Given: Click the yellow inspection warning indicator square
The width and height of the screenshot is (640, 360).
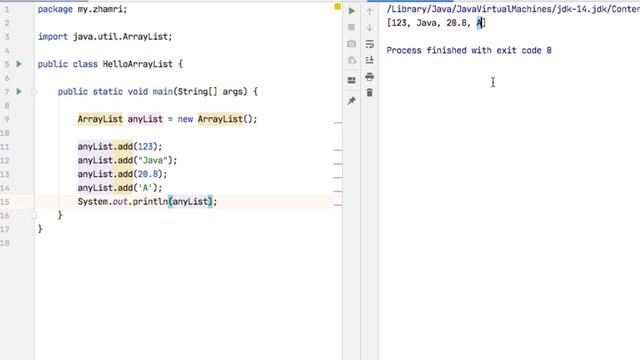Looking at the screenshot, I should pyautogui.click(x=338, y=7).
